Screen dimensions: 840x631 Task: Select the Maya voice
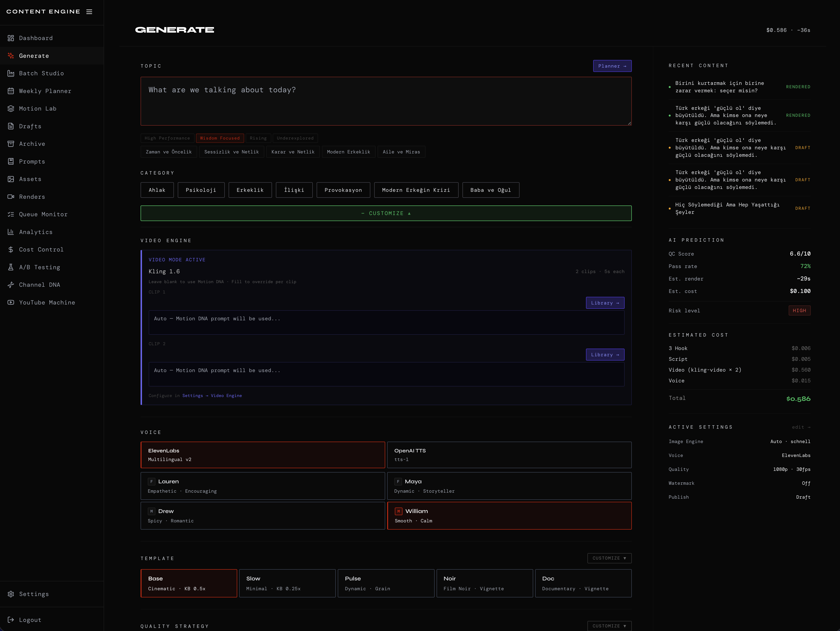click(x=509, y=485)
